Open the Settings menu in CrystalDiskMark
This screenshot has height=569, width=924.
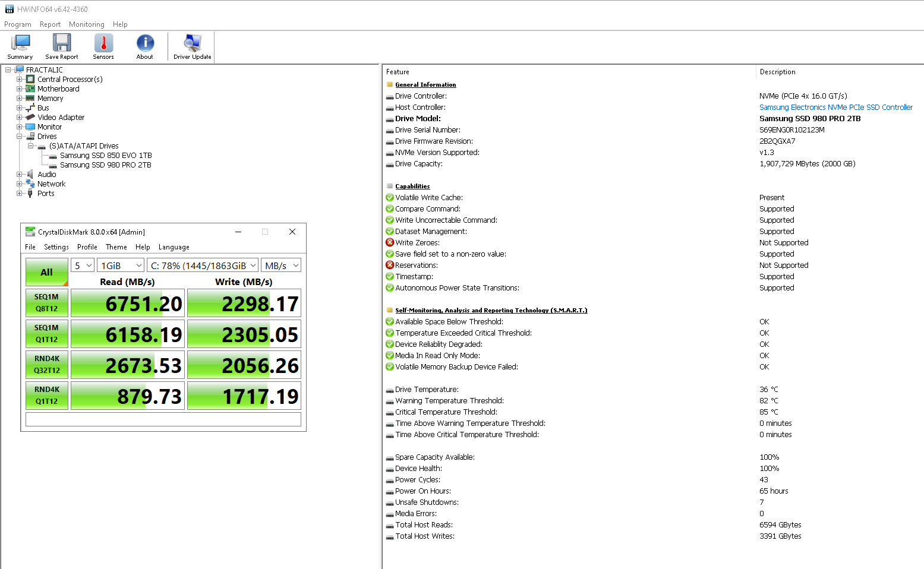56,247
